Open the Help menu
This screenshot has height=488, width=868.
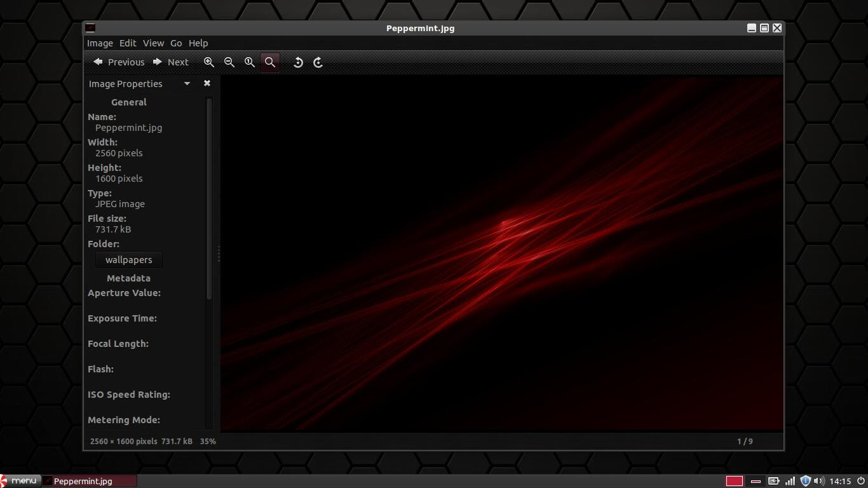click(198, 43)
